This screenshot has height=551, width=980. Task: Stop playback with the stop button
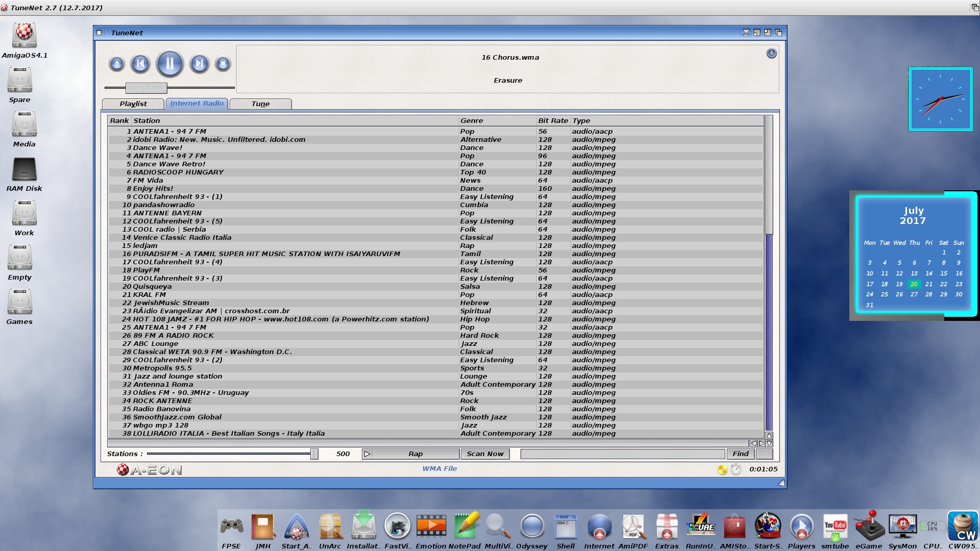(x=223, y=64)
